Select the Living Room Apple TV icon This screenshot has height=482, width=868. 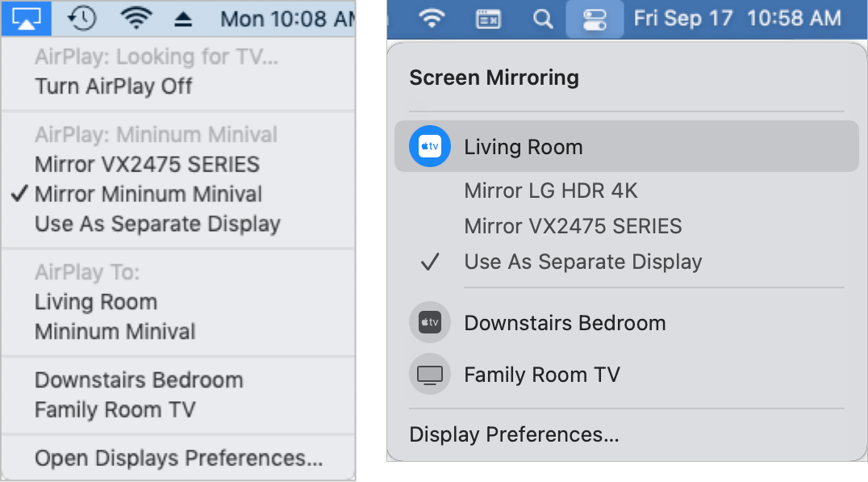430,146
